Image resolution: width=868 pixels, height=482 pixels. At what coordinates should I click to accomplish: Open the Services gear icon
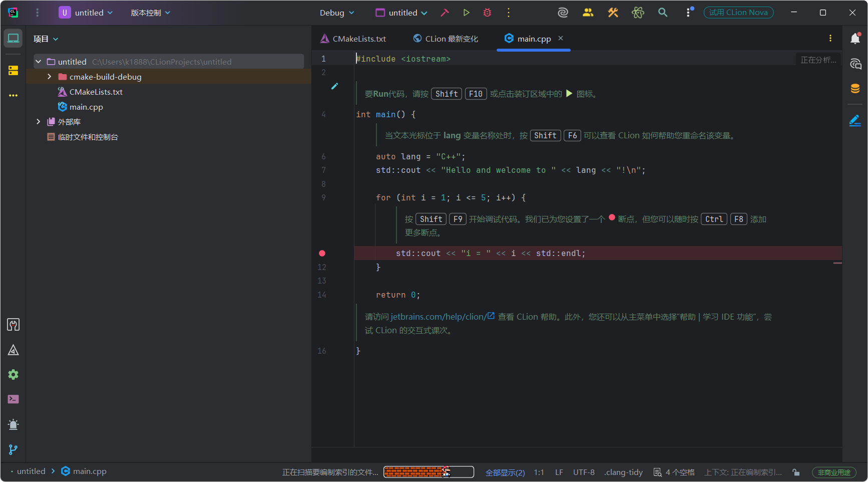point(13,374)
